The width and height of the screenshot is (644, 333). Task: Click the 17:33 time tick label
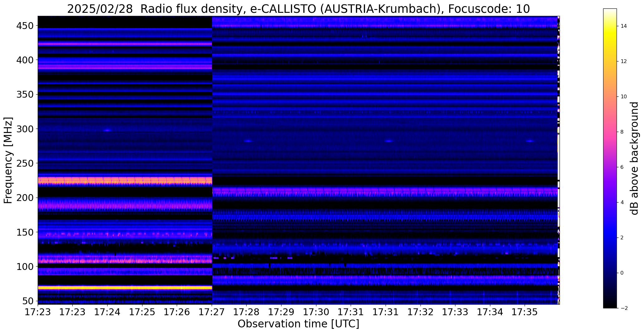click(455, 312)
